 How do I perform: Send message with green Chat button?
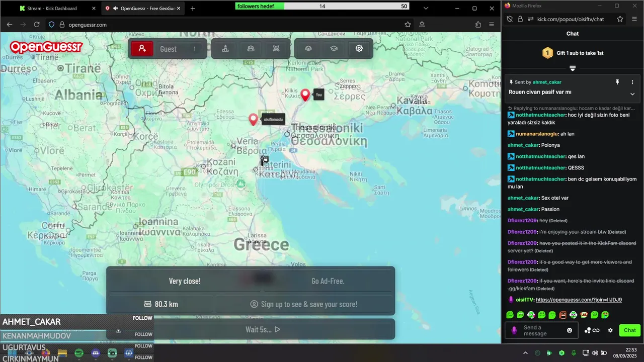click(x=629, y=330)
